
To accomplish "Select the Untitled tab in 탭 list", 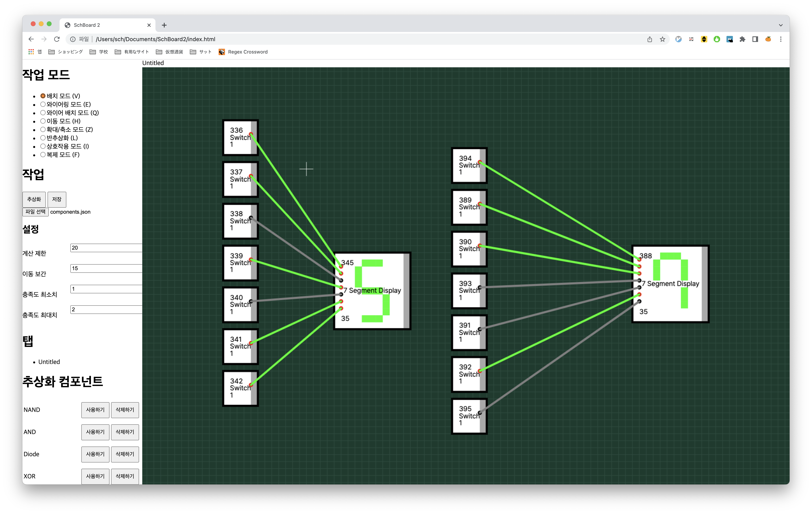I will (49, 362).
